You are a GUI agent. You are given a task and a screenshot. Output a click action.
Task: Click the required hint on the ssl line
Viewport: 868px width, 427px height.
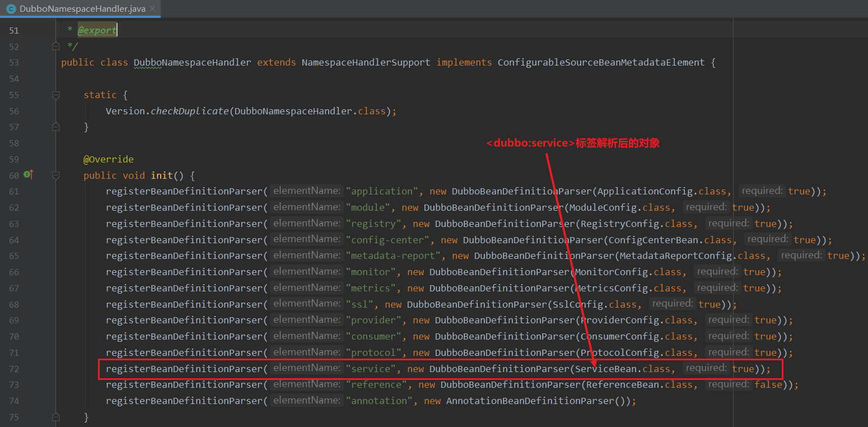click(672, 303)
